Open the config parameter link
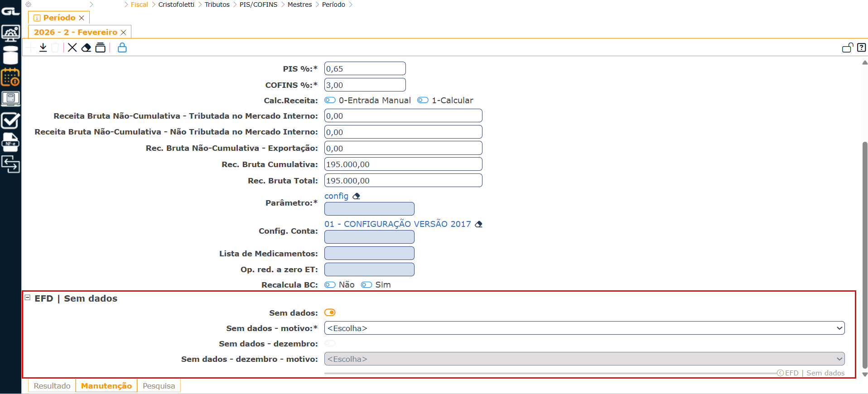The width and height of the screenshot is (868, 394). click(x=336, y=196)
